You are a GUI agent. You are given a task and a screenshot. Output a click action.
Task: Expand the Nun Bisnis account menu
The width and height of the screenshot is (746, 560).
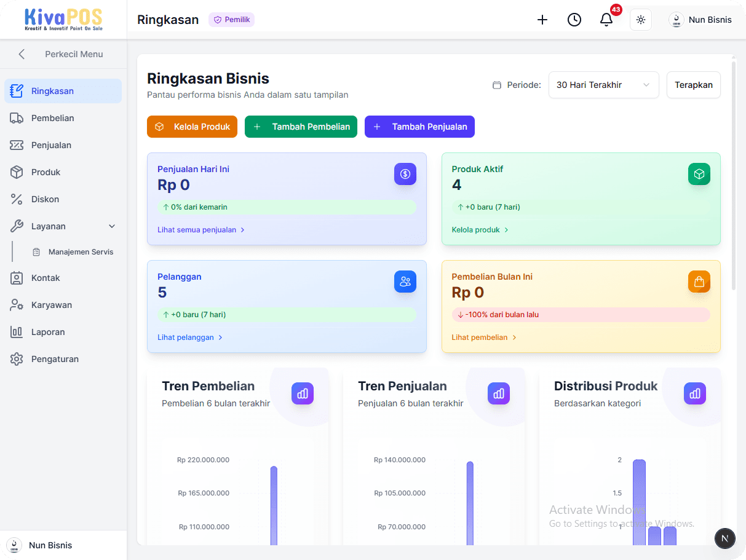click(700, 19)
